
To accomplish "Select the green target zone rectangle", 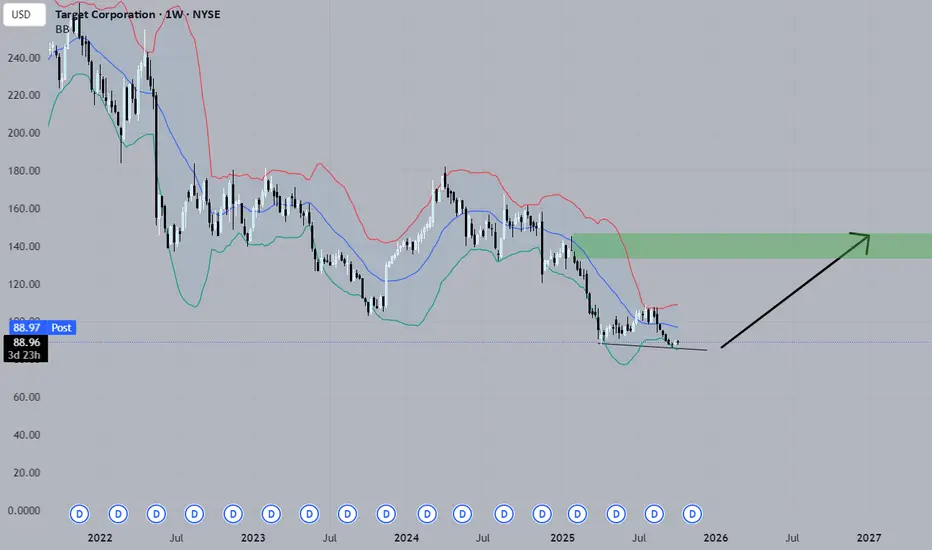I will point(751,246).
